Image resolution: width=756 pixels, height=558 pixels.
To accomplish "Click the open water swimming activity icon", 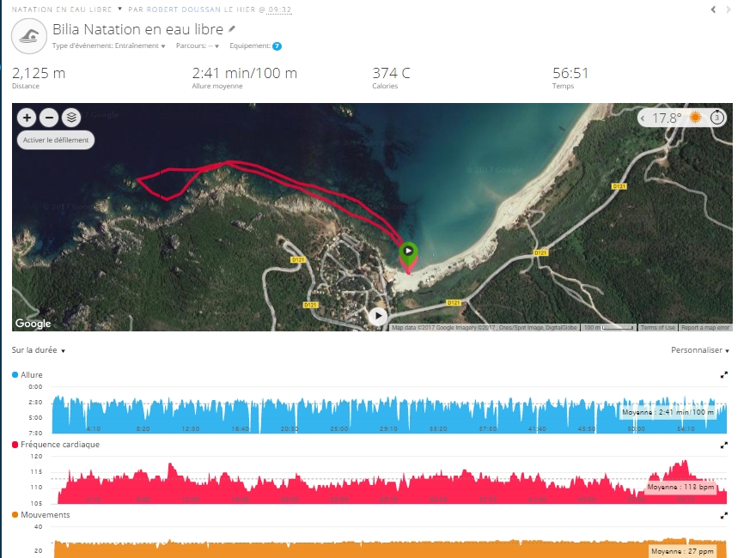I will click(29, 36).
